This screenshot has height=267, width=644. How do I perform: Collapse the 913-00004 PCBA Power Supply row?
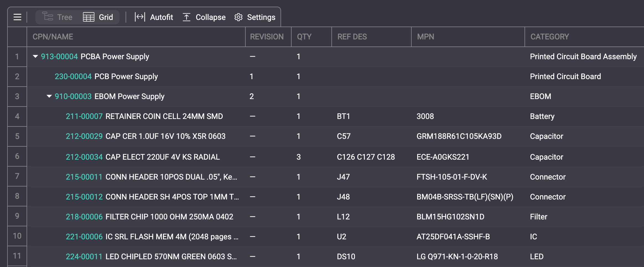pyautogui.click(x=35, y=56)
